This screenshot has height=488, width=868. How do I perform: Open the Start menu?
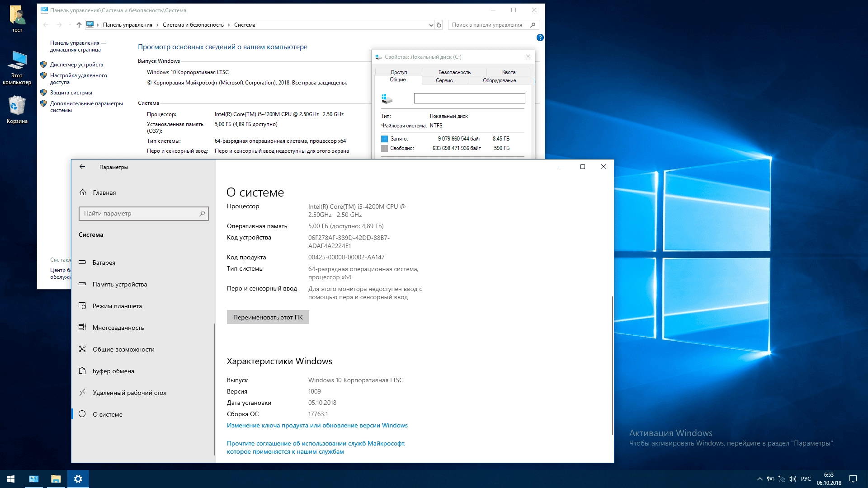point(11,479)
